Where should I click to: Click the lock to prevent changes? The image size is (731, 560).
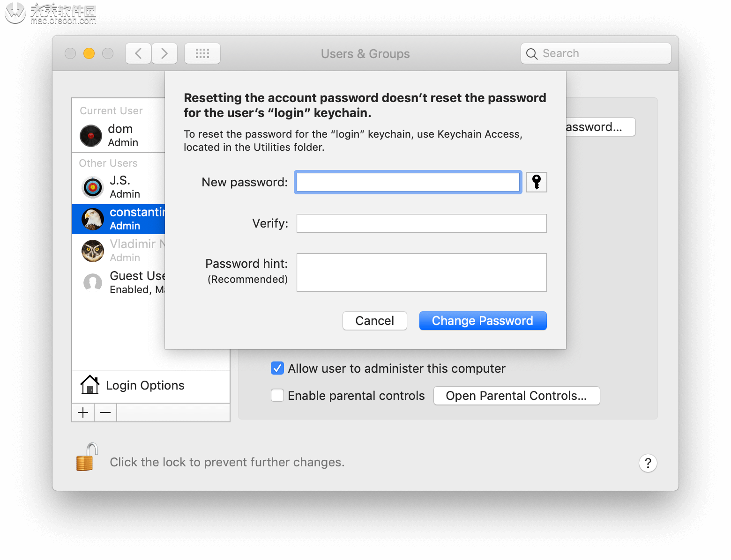click(x=87, y=457)
